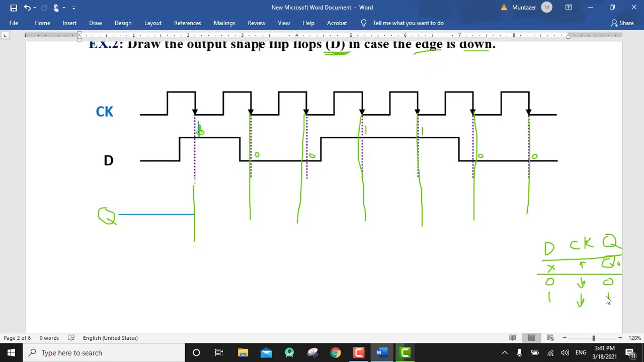Open the Review ribbon tab
The height and width of the screenshot is (362, 644).
click(257, 23)
